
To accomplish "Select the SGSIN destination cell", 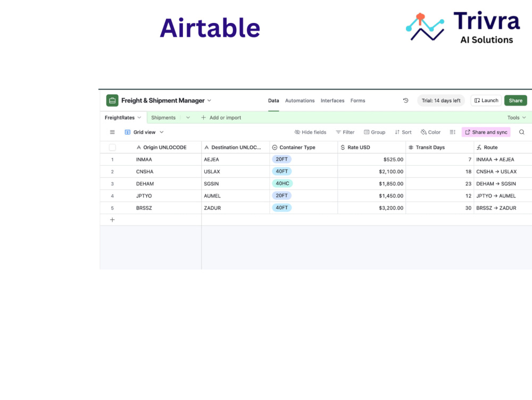I will (x=236, y=184).
